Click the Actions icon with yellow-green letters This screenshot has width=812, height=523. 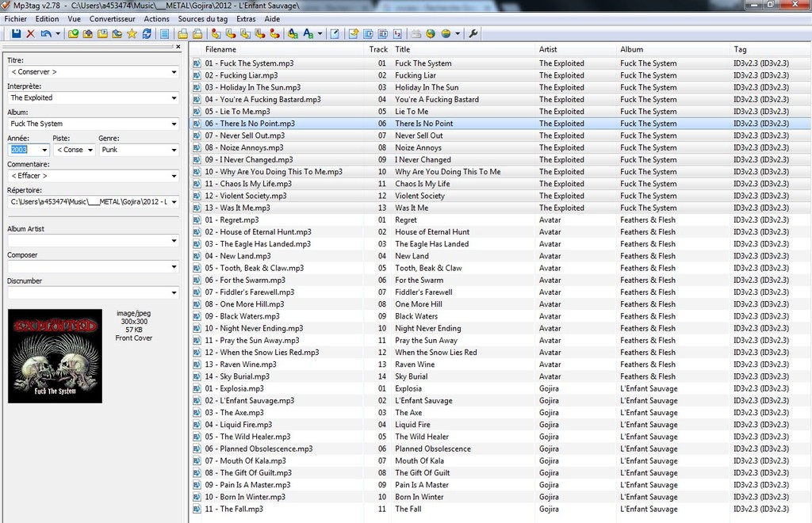tap(293, 33)
